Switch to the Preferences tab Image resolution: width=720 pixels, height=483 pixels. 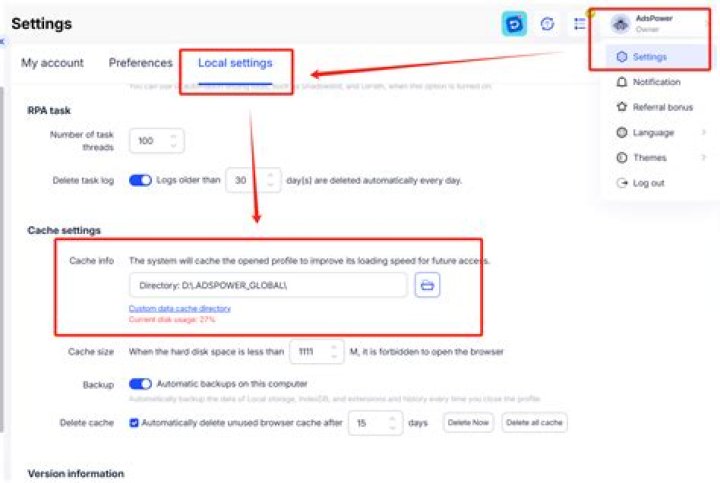point(141,63)
